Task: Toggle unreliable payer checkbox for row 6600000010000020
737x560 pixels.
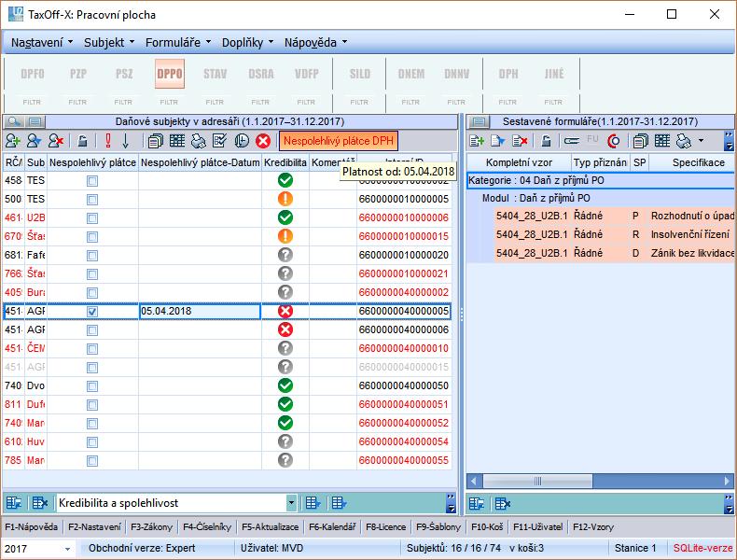Action: (92, 256)
